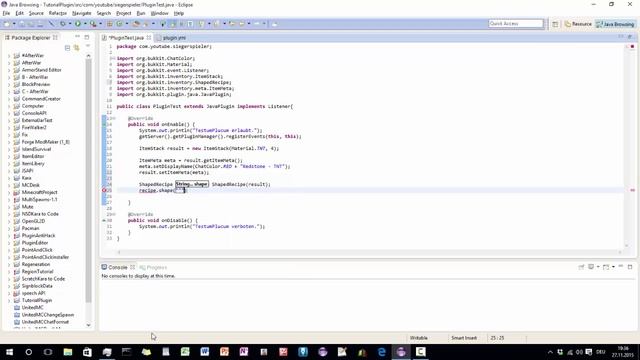Screen dimensions: 640x360
Task: Switch to the Resource perspective
Action: (x=578, y=24)
